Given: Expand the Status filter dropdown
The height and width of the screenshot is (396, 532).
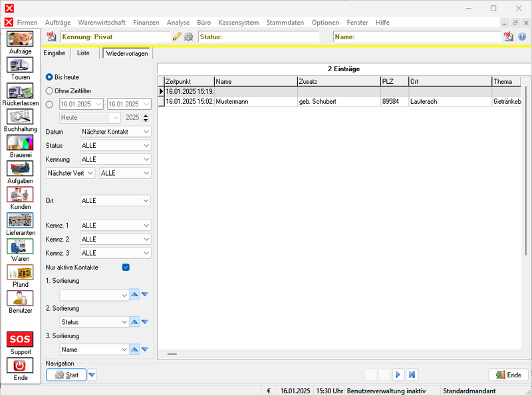Looking at the screenshot, I should click(x=115, y=146).
